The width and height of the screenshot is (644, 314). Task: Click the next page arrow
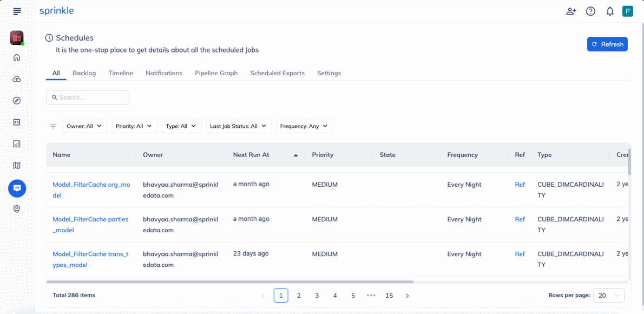click(407, 296)
